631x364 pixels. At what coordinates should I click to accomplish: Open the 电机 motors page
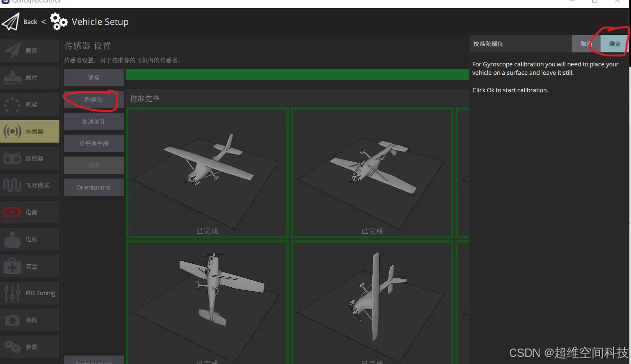coord(30,239)
